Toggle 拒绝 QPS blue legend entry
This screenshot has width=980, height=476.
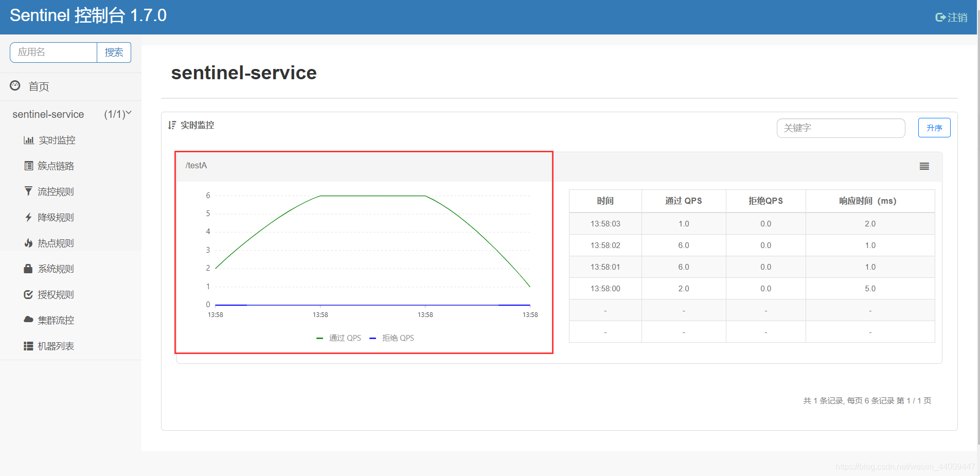pyautogui.click(x=392, y=338)
